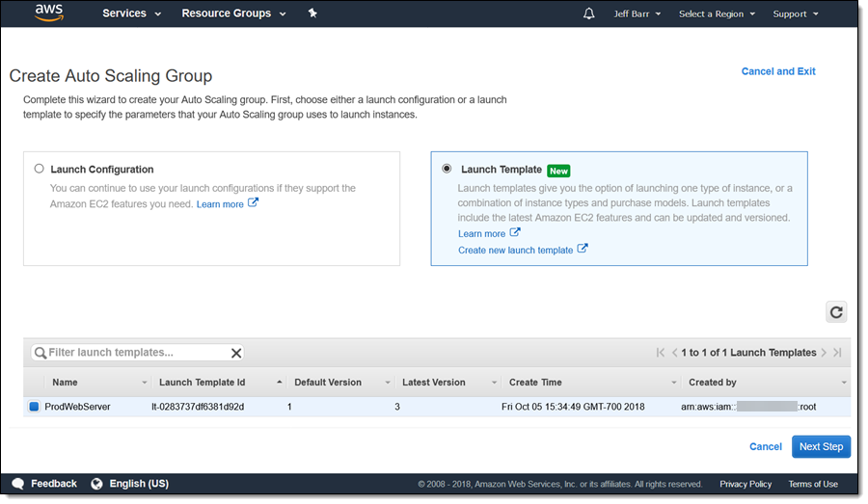Select the Launch Configuration radio button
The width and height of the screenshot is (868, 504).
click(39, 169)
